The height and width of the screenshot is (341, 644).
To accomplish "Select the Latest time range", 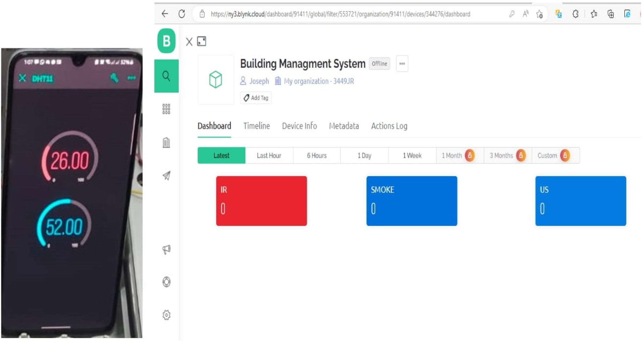I will tap(221, 155).
